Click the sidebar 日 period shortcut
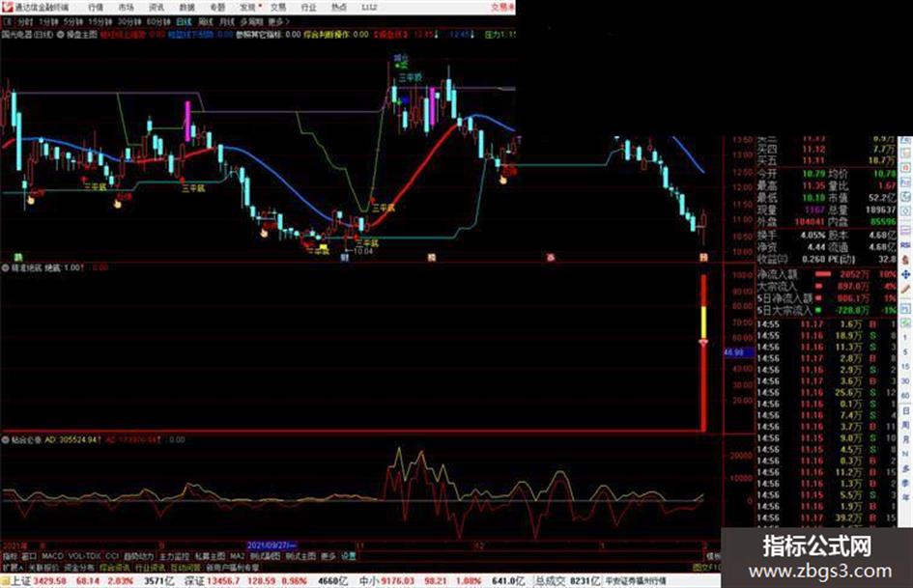 click(905, 411)
